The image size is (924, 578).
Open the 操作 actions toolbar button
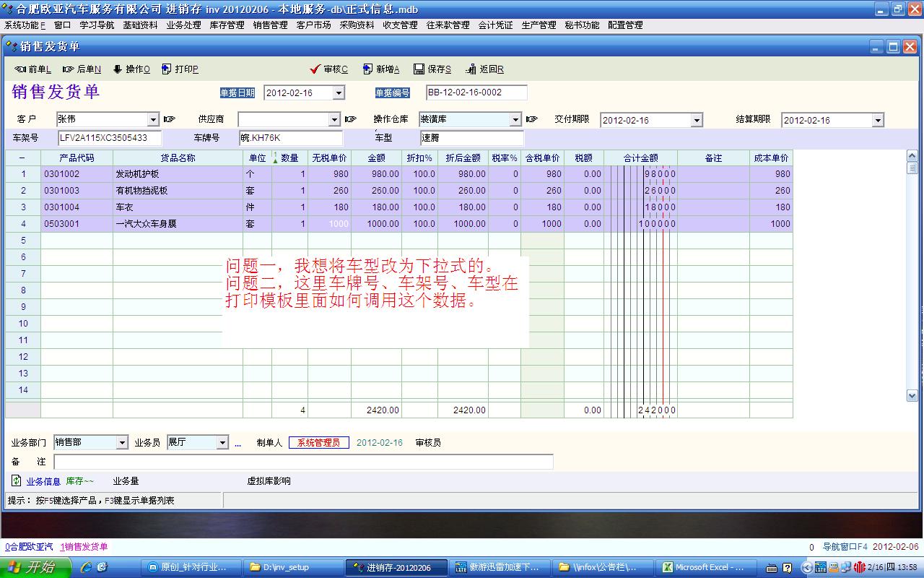point(118,69)
